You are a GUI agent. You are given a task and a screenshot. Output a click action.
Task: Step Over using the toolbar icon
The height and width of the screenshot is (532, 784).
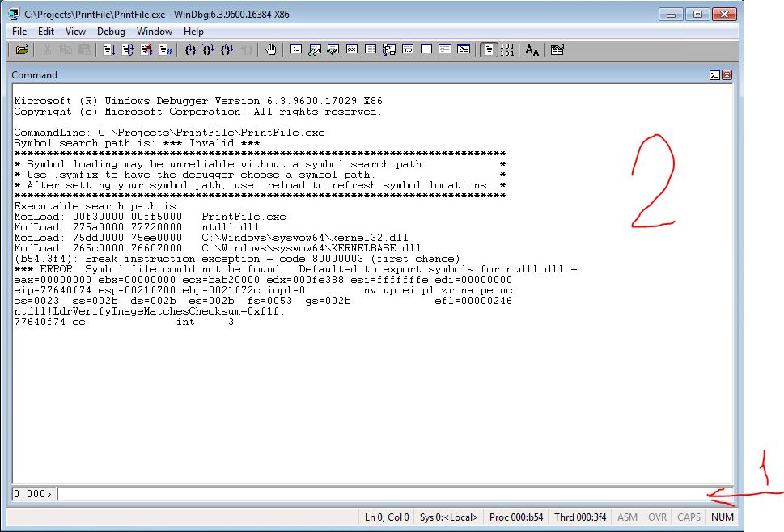(209, 49)
